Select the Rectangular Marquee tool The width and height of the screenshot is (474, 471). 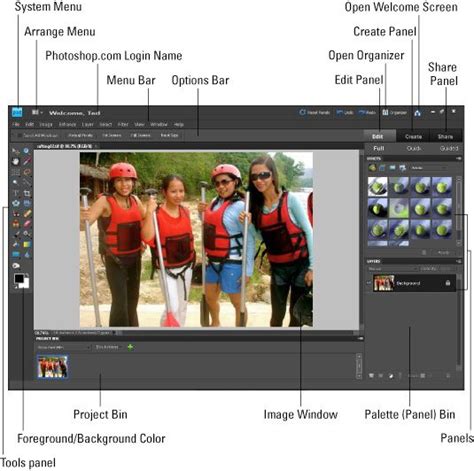tap(16, 172)
